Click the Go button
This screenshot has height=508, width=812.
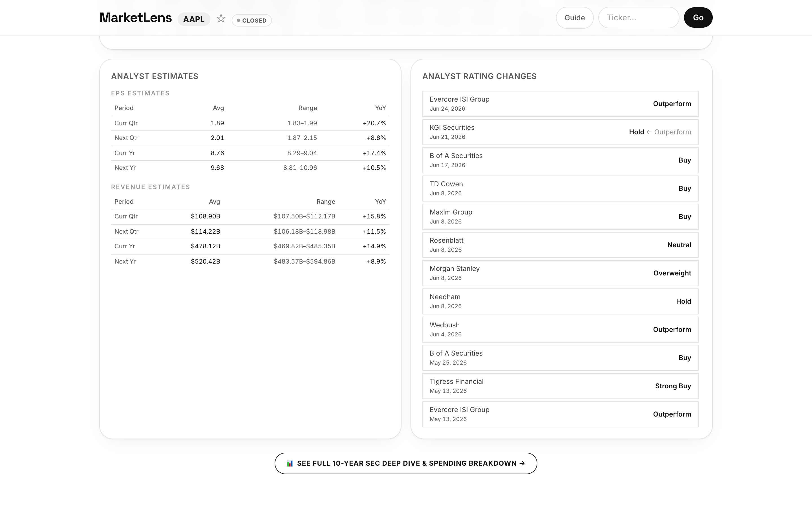click(698, 17)
